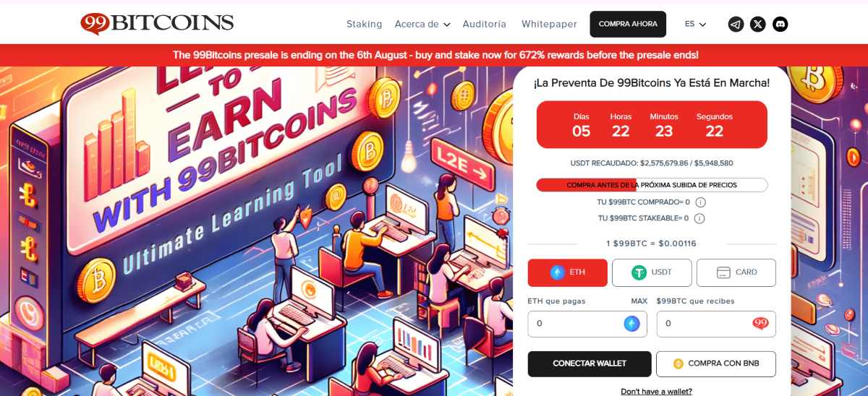
Task: Click the 99Bitcoins logo
Action: click(x=157, y=23)
